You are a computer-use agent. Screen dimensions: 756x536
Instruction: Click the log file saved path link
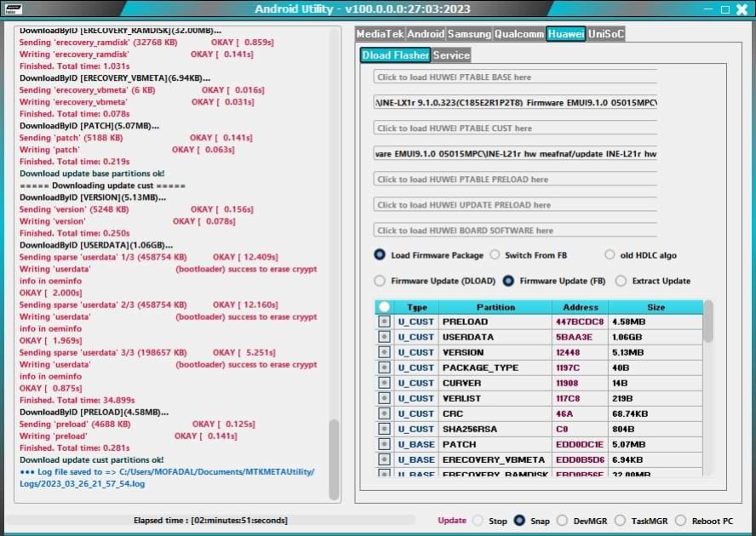tap(167, 477)
